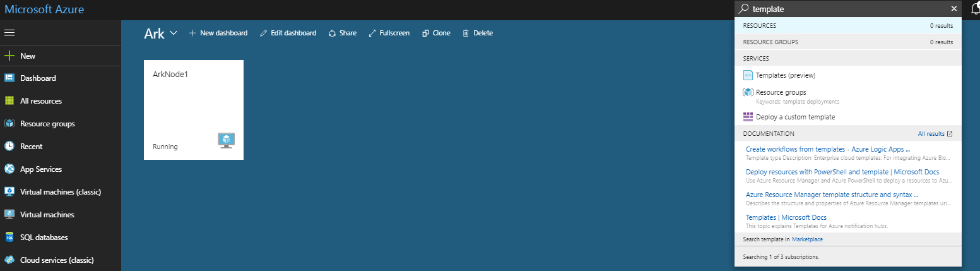Click the Running status on ArkNode1
Image resolution: width=980 pixels, height=271 pixels.
165,147
